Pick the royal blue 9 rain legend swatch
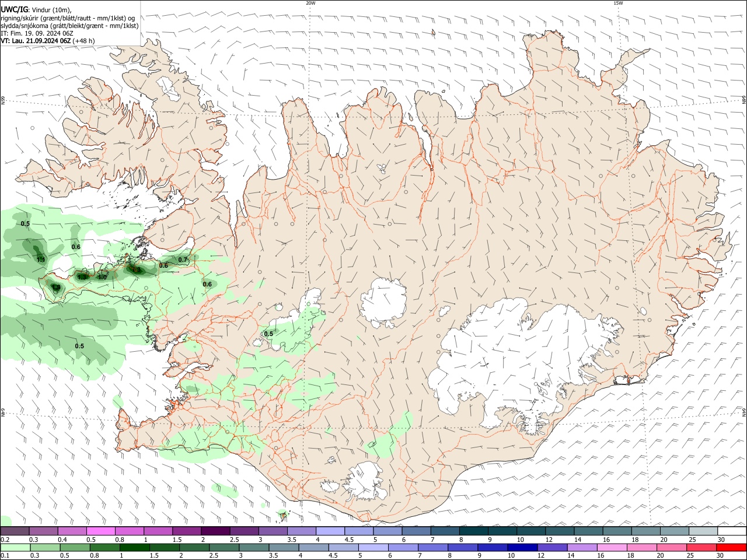 point(493,547)
